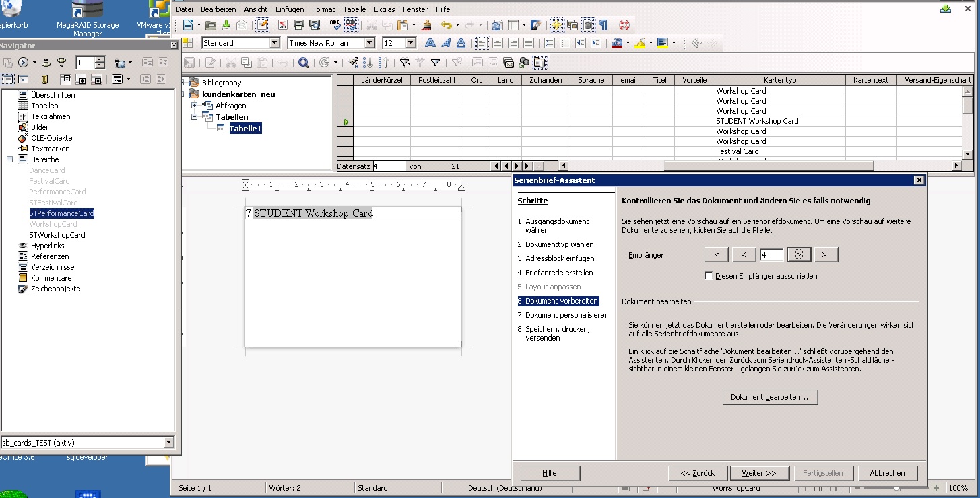Click the Find Record magnifier icon

coord(304,63)
